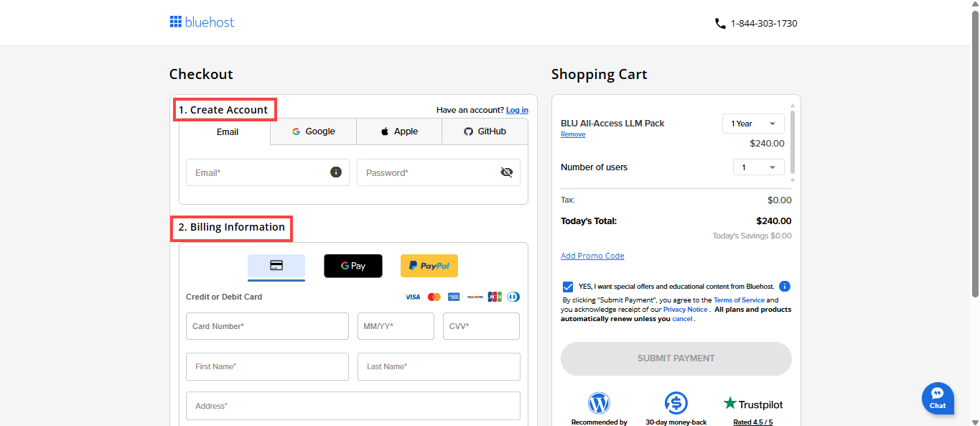Click the Card Number input field
This screenshot has width=980, height=426.
267,326
